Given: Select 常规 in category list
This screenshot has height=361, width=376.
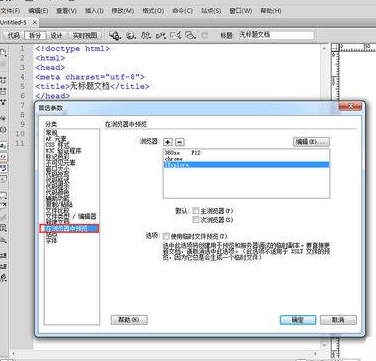Looking at the screenshot, I should pos(52,132).
